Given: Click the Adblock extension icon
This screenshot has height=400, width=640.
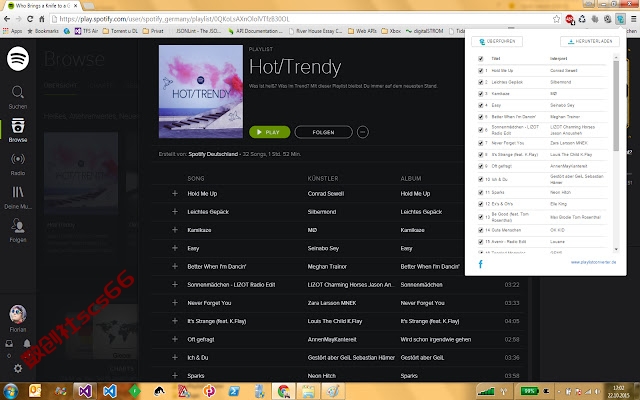Looking at the screenshot, I should click(570, 19).
